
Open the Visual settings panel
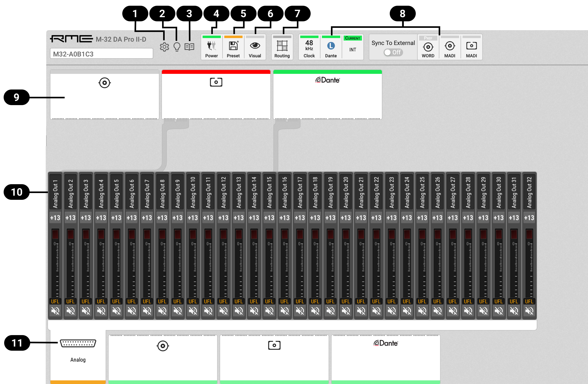pos(255,47)
